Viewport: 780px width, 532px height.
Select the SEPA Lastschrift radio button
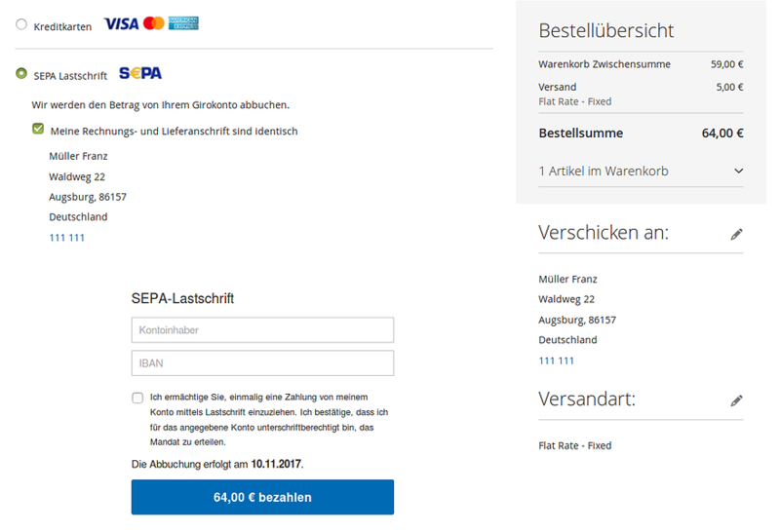point(21,74)
